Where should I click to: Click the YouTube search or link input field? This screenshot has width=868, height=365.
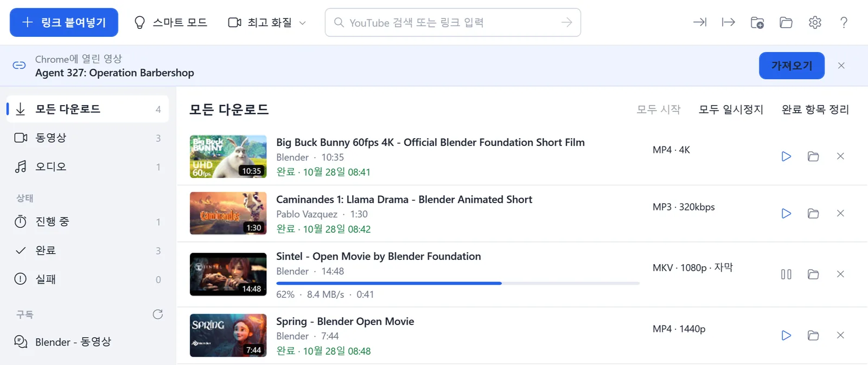[452, 22]
